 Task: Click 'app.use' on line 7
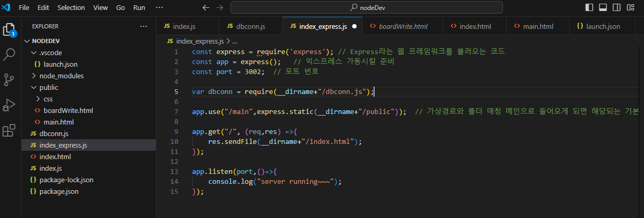(x=206, y=111)
